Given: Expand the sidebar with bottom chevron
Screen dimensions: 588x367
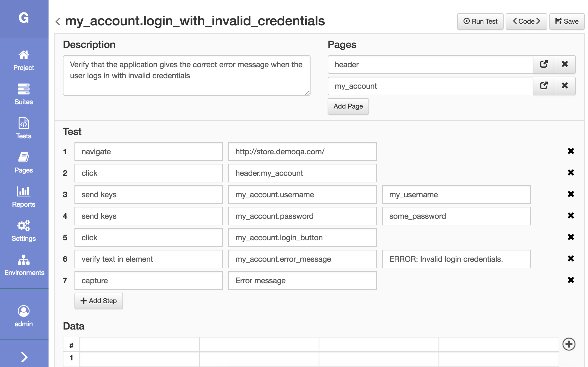Looking at the screenshot, I should [24, 357].
